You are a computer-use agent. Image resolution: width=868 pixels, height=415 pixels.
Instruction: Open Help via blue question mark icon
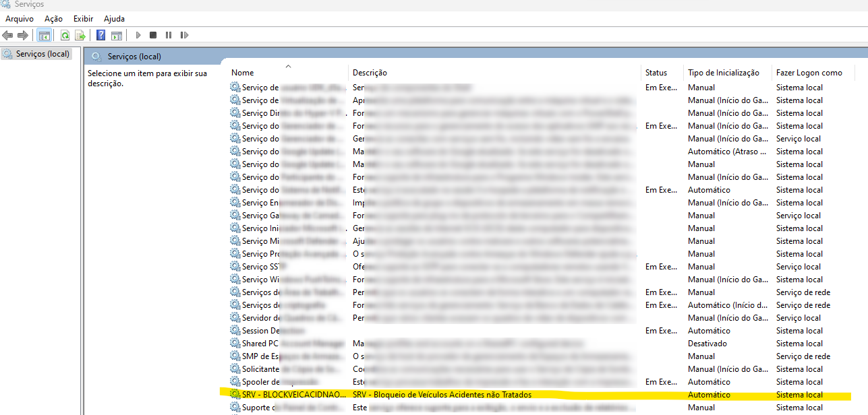100,35
